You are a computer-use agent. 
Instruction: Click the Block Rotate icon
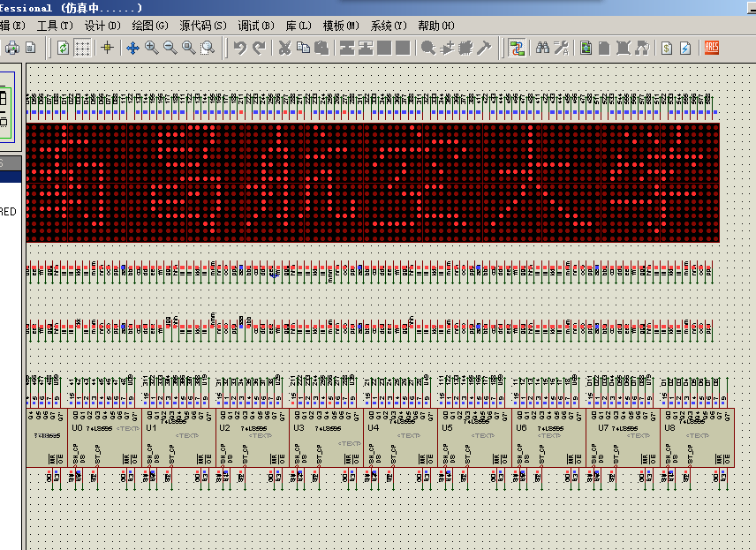384,48
